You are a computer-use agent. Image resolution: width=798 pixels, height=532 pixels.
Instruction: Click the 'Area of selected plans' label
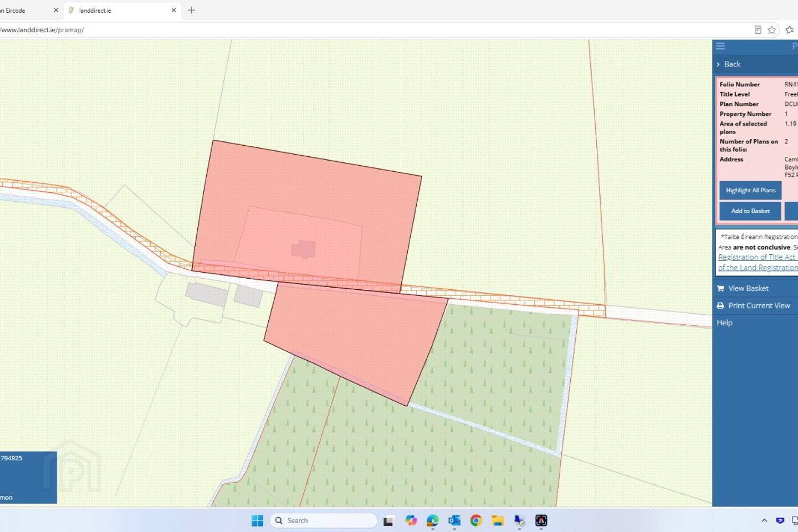(x=744, y=128)
